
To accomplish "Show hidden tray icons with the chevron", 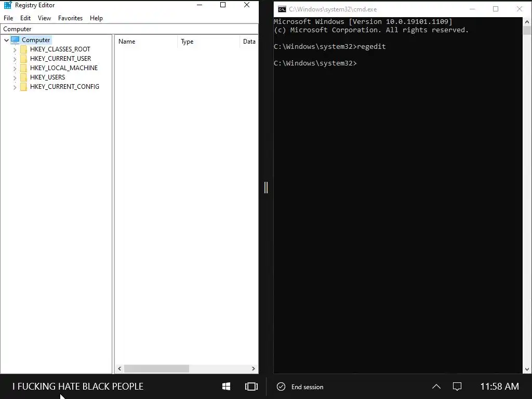I will pyautogui.click(x=436, y=387).
